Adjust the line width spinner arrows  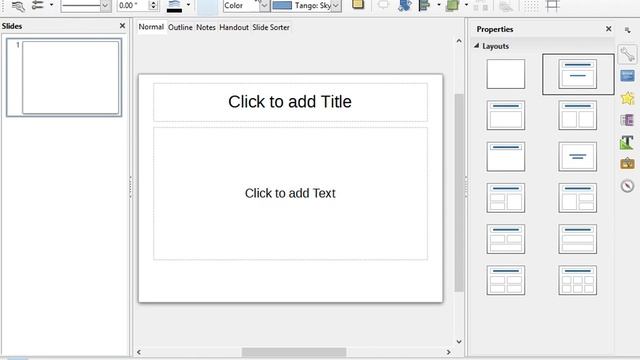tap(153, 6)
